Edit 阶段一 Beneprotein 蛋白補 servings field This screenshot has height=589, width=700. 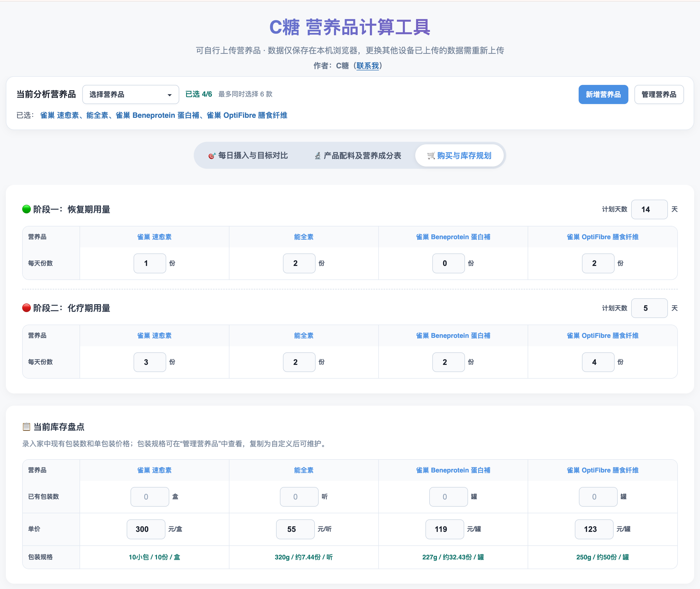448,263
